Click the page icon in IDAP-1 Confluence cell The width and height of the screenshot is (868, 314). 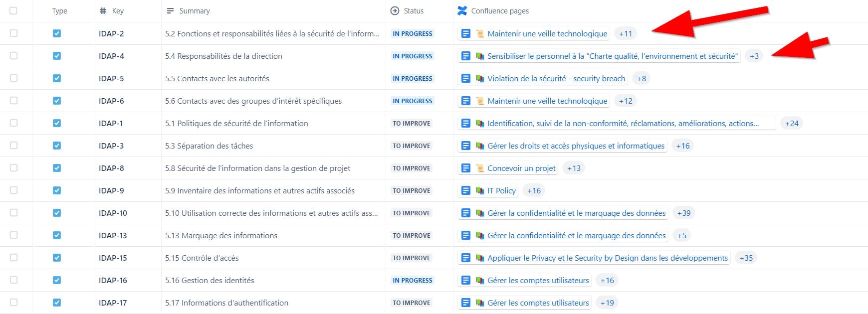pos(465,123)
